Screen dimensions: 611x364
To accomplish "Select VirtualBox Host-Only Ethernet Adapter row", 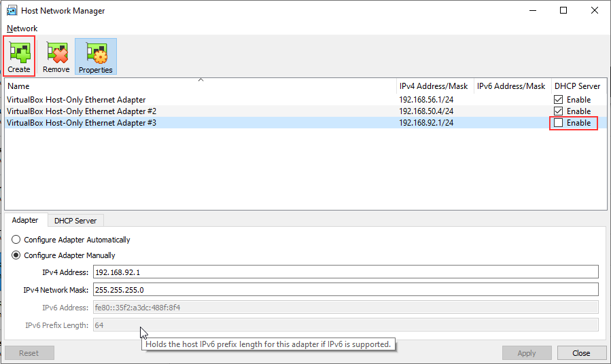I will (x=306, y=100).
